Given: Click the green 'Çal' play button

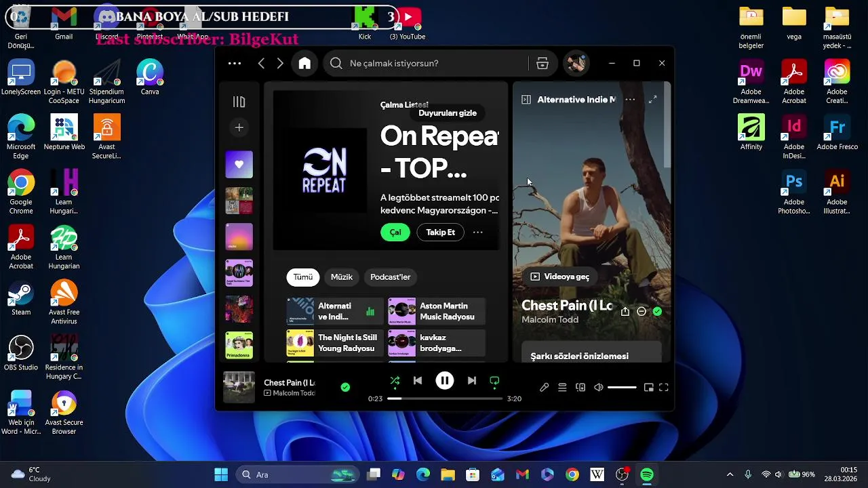Looking at the screenshot, I should [395, 232].
